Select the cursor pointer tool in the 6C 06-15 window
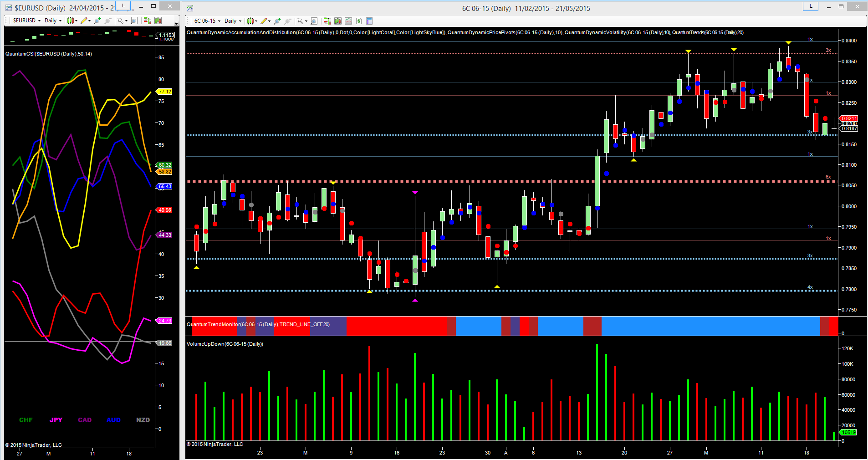Screen dimensions: 868x460 (x=300, y=21)
